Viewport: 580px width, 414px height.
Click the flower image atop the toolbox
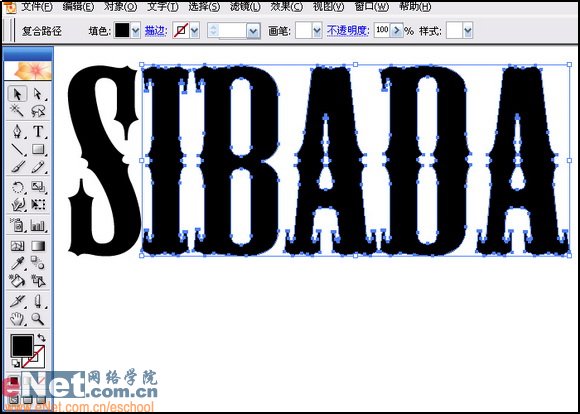coord(28,71)
